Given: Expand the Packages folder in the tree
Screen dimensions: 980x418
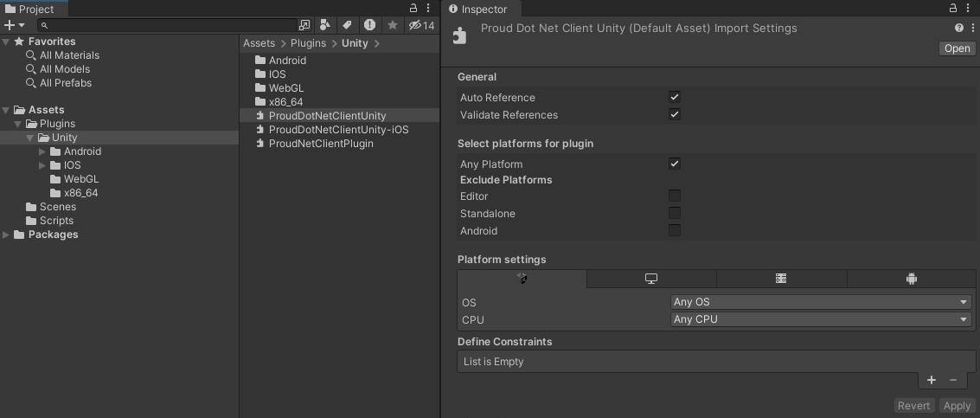Looking at the screenshot, I should 7,235.
